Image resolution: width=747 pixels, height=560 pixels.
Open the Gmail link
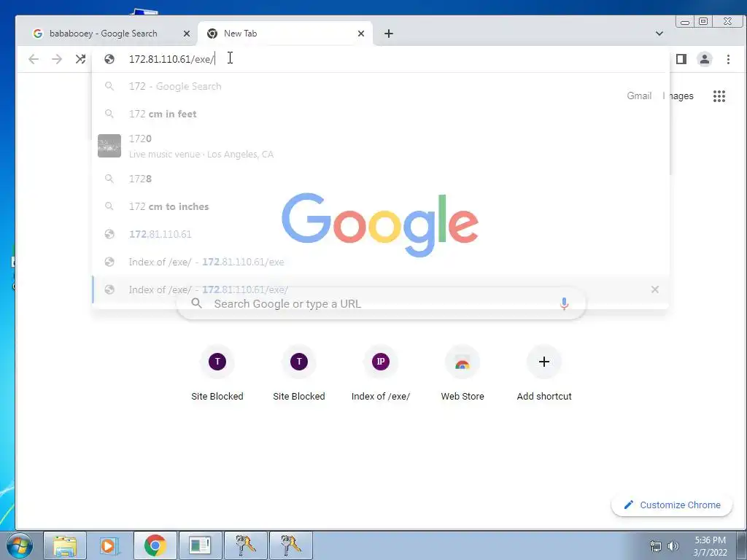pos(639,96)
